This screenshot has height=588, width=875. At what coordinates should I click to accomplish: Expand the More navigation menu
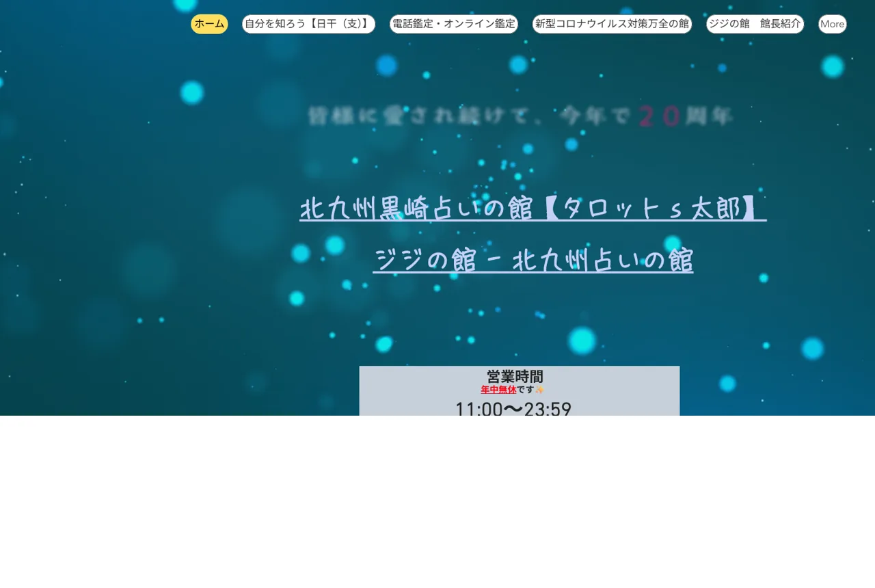pyautogui.click(x=833, y=24)
